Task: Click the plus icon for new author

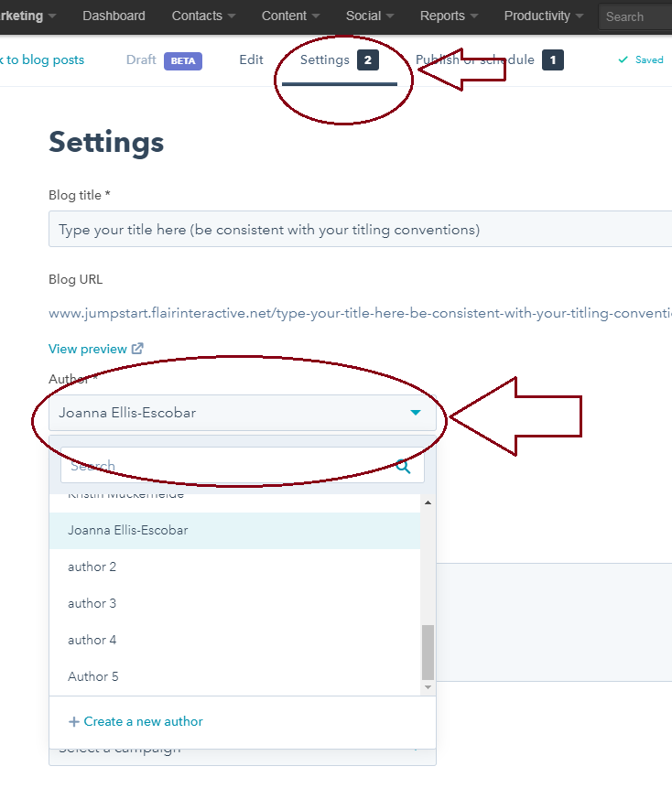Action: [74, 722]
